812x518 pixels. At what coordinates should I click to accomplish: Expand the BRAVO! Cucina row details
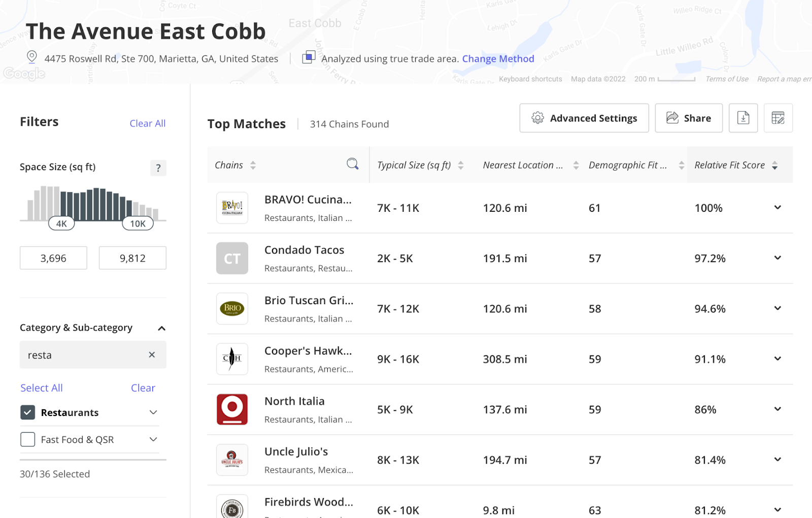pos(777,207)
